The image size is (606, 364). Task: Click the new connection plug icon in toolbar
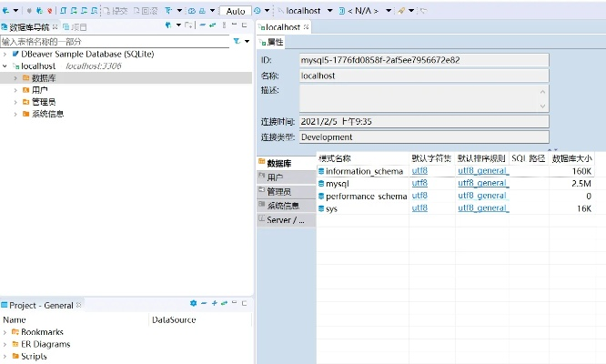[x=5, y=11]
